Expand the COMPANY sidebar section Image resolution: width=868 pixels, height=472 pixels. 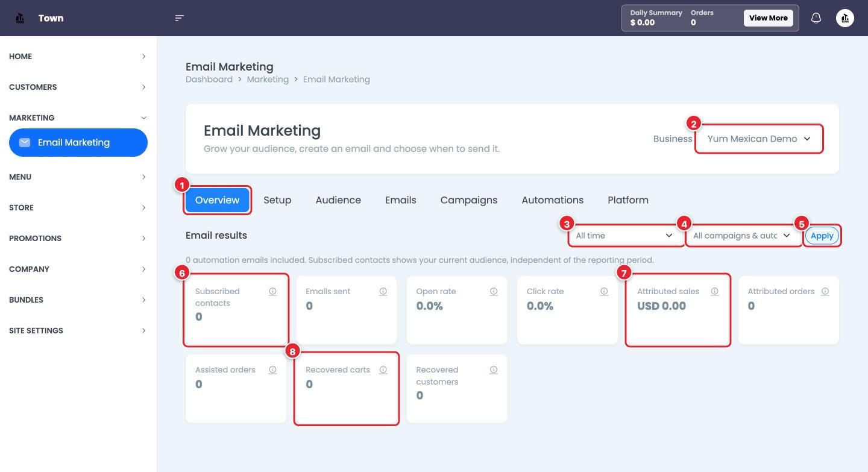[77, 269]
